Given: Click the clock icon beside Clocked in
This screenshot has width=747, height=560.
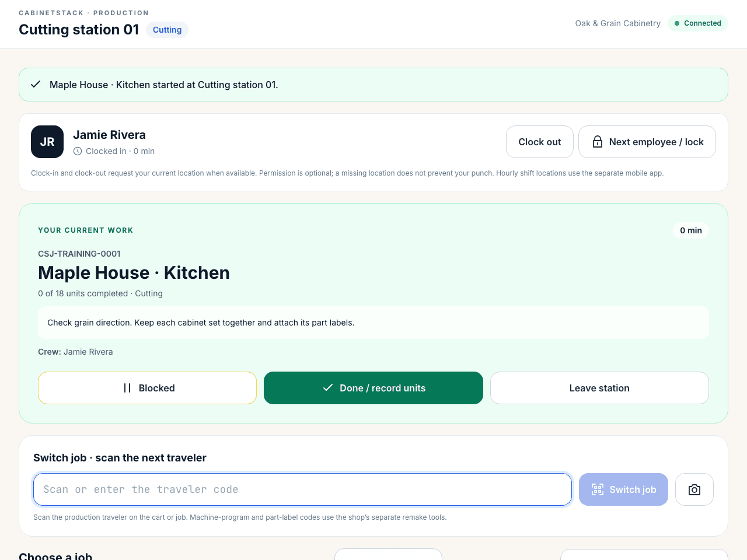Looking at the screenshot, I should tap(78, 151).
